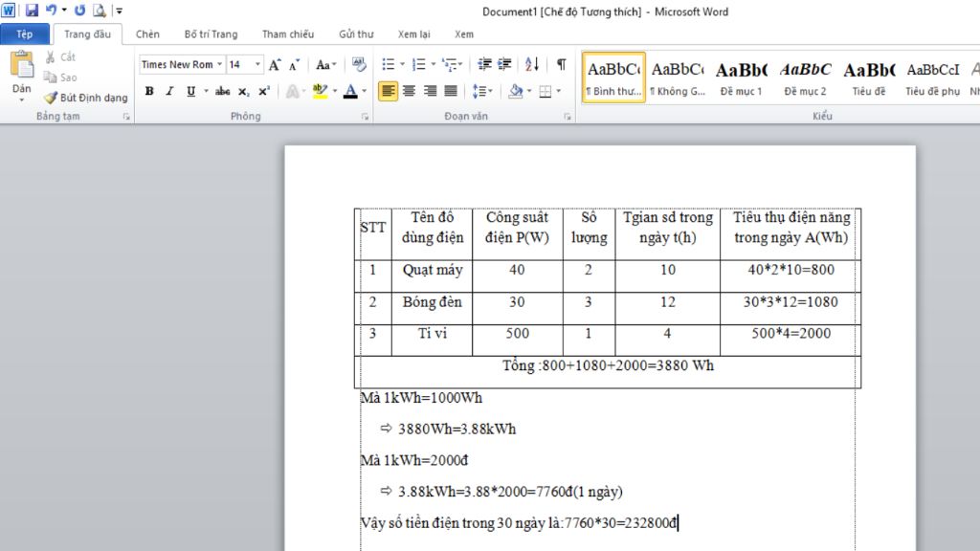Image resolution: width=980 pixels, height=551 pixels.
Task: Click Multilevel list icon
Action: coord(450,64)
